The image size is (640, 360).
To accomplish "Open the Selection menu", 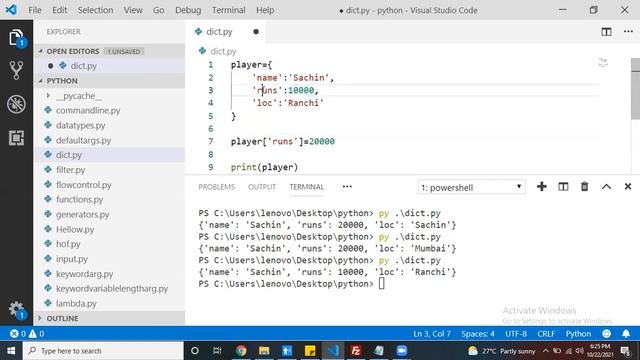I will tap(95, 10).
